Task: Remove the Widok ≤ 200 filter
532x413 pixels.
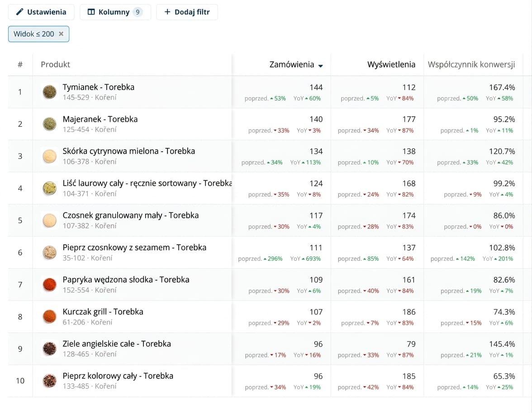Action: 61,34
